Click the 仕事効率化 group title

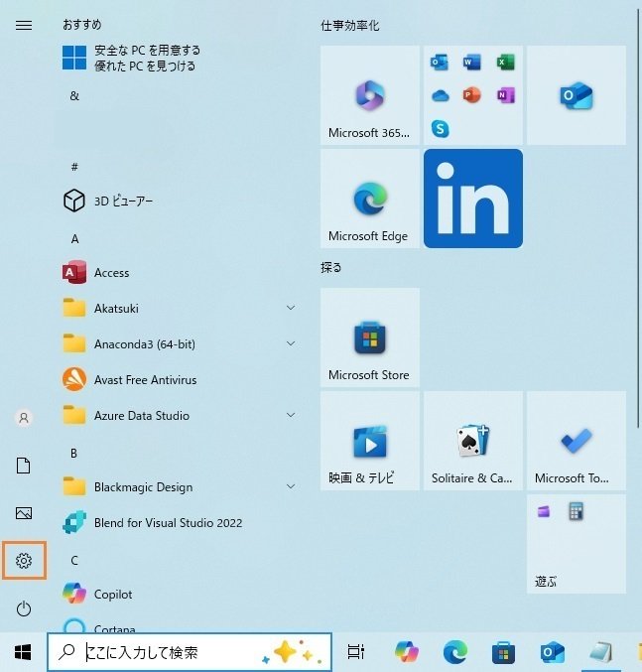point(350,26)
